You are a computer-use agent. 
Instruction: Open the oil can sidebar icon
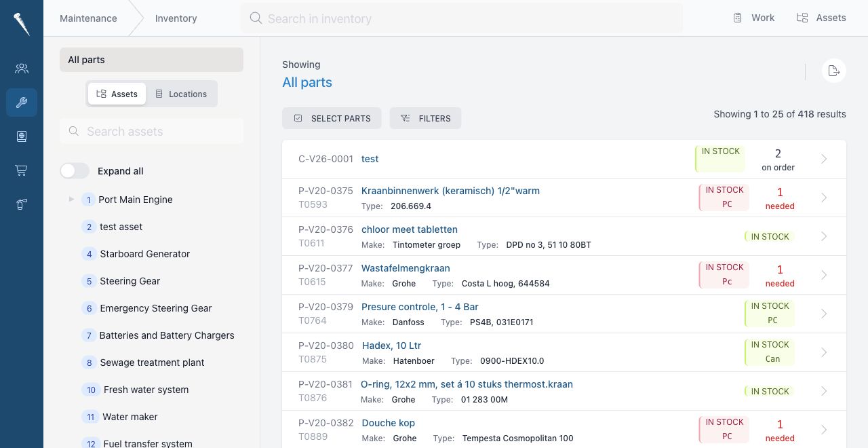click(22, 204)
